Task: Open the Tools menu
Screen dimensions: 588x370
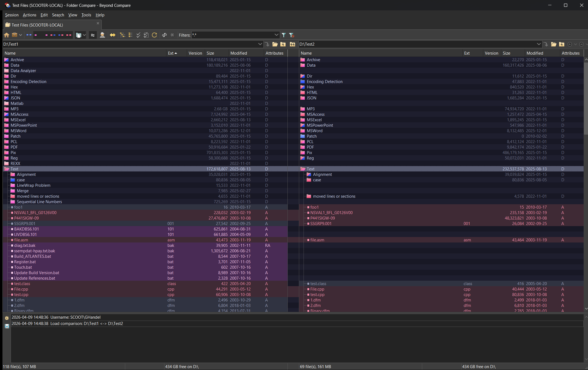Action: click(x=86, y=15)
